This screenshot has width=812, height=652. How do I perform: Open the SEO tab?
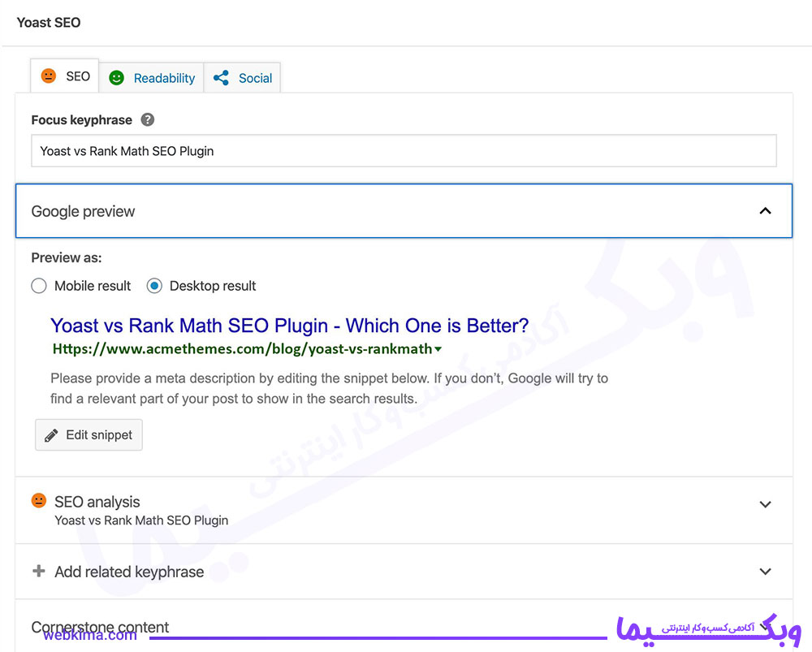tap(65, 76)
